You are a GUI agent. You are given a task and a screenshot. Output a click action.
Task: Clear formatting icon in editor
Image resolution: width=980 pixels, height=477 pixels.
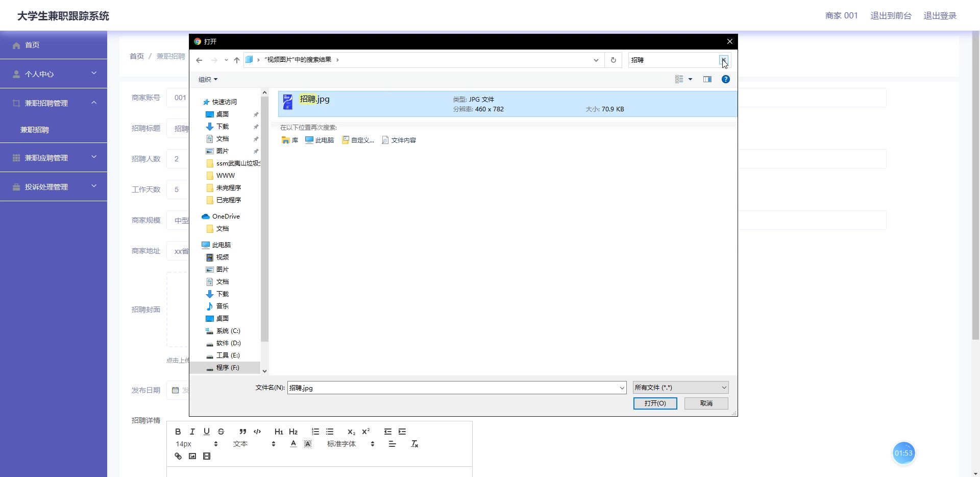pos(414,444)
